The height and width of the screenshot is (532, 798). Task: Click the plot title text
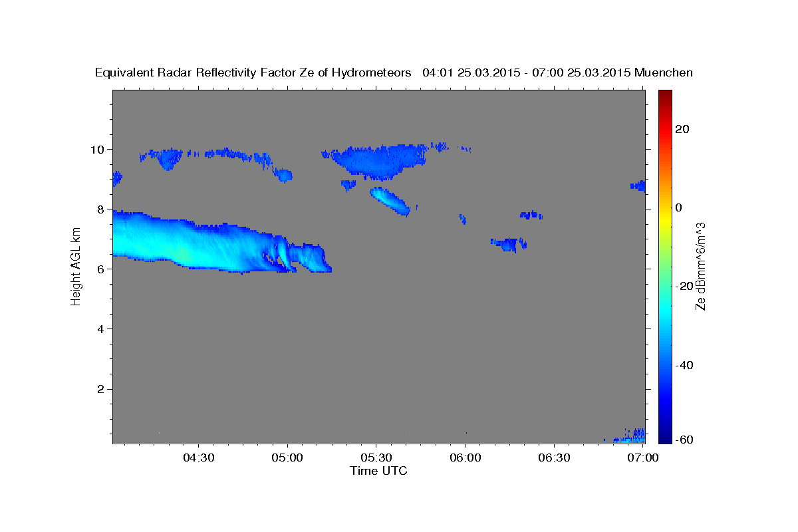394,72
